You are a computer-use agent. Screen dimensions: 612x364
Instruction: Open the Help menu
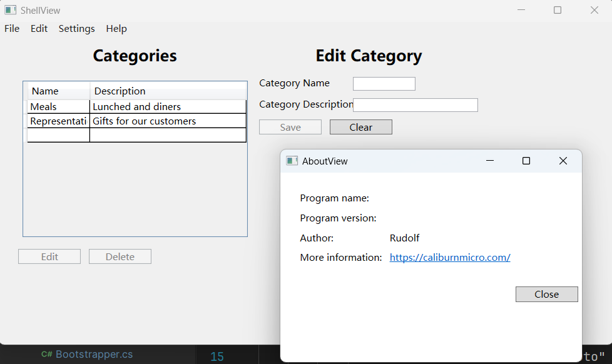click(x=116, y=29)
